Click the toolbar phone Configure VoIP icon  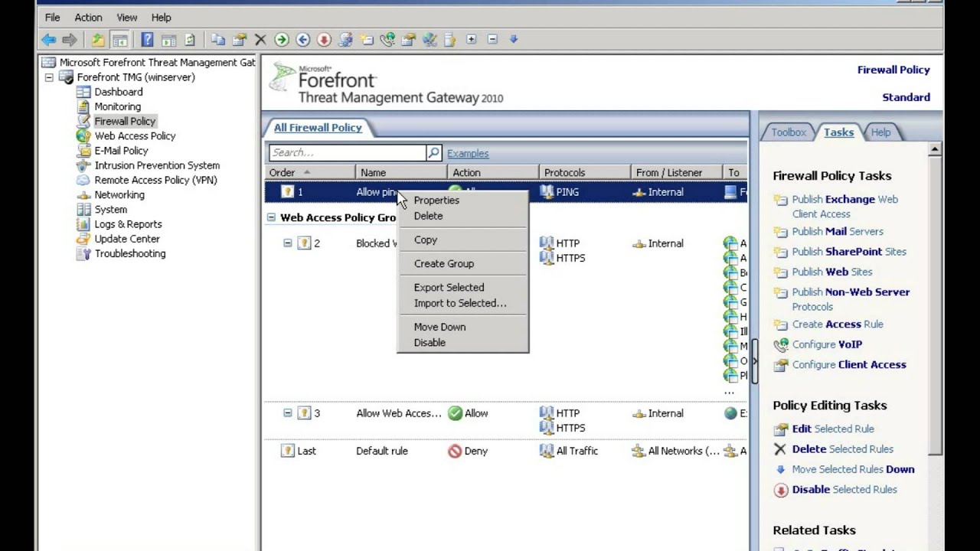[x=387, y=40]
